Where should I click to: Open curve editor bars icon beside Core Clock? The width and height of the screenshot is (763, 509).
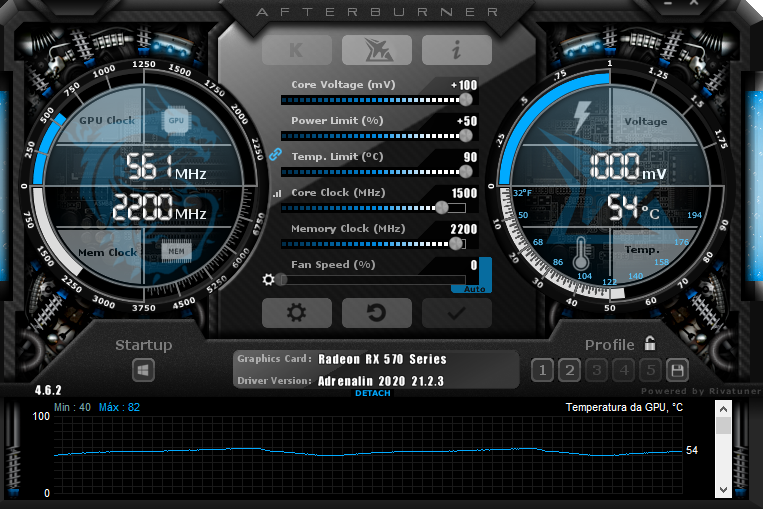coord(277,194)
